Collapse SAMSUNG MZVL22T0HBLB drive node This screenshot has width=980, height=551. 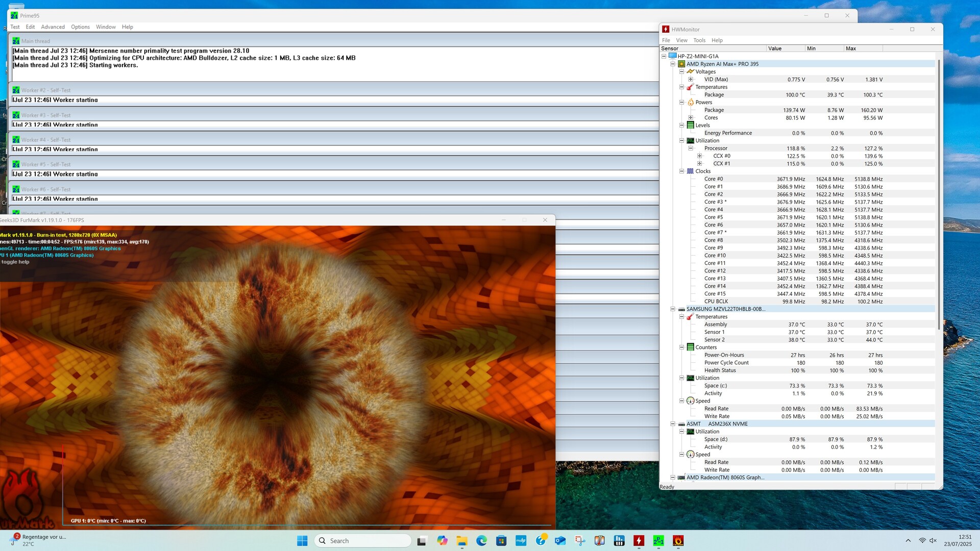(x=673, y=309)
